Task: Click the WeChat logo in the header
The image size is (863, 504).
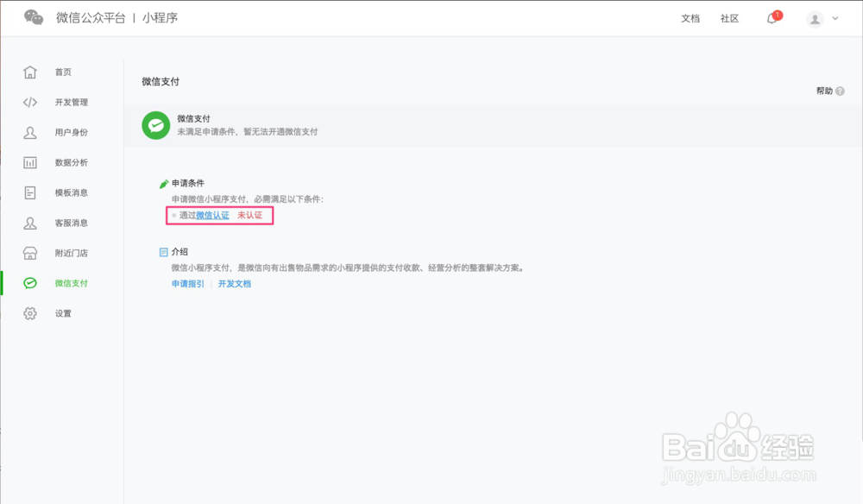Action: (33, 17)
